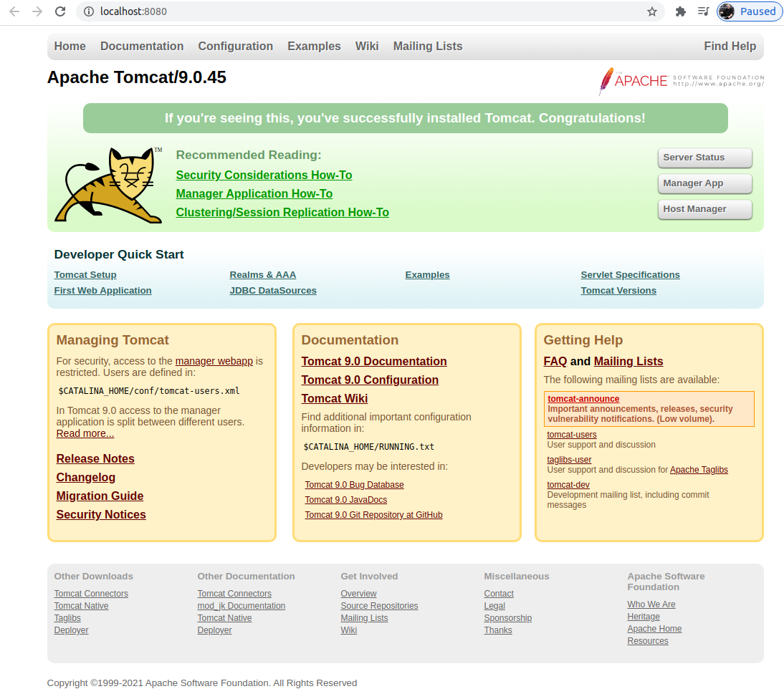Image resolution: width=784 pixels, height=694 pixels.
Task: Click the manager webapp link
Action: coord(214,361)
